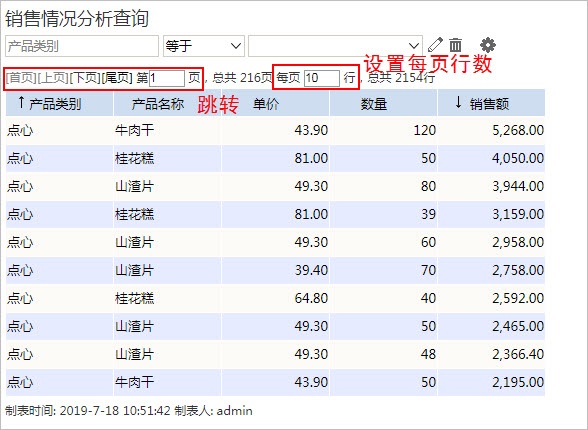The height and width of the screenshot is (430, 588).
Task: Click the page number input box
Action: coord(167,78)
